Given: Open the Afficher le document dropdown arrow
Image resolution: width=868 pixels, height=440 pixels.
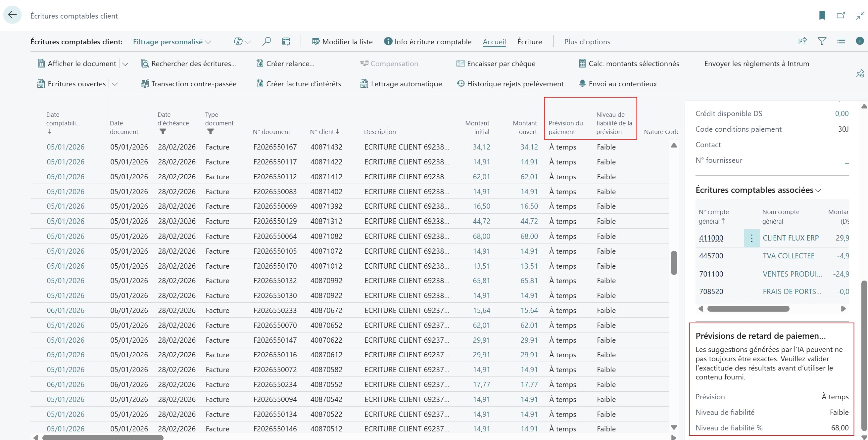Looking at the screenshot, I should (x=125, y=63).
